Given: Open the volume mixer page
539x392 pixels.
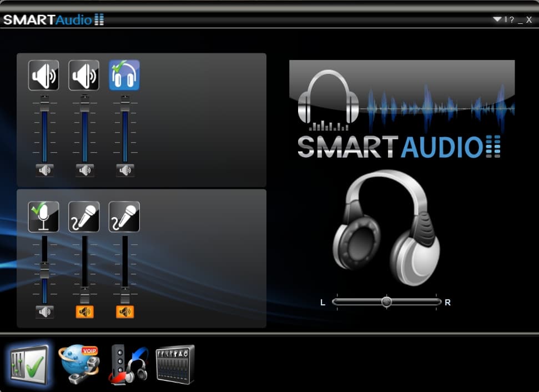Looking at the screenshot, I should [29, 365].
